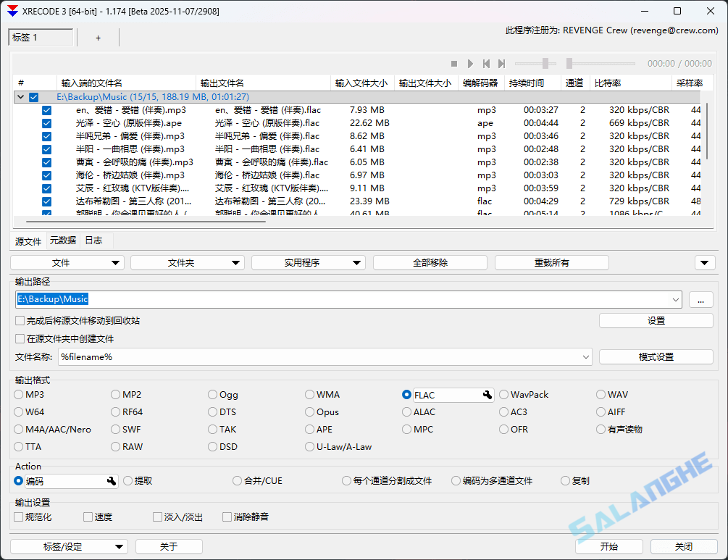Screen dimensions: 728x560
Task: Click the skip to next track icon
Action: click(501, 63)
